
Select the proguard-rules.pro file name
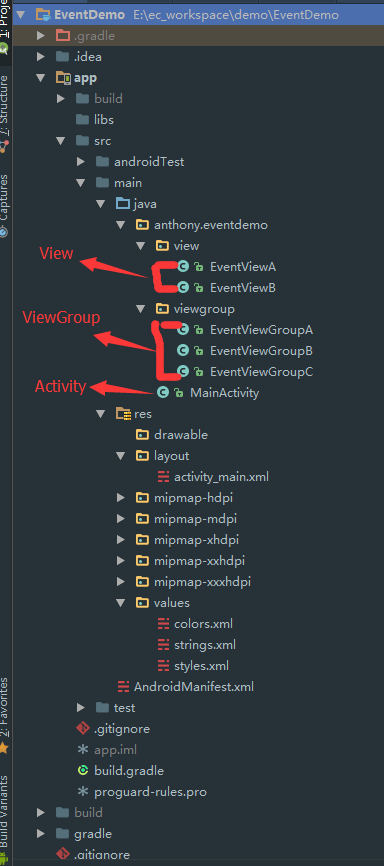click(x=150, y=791)
